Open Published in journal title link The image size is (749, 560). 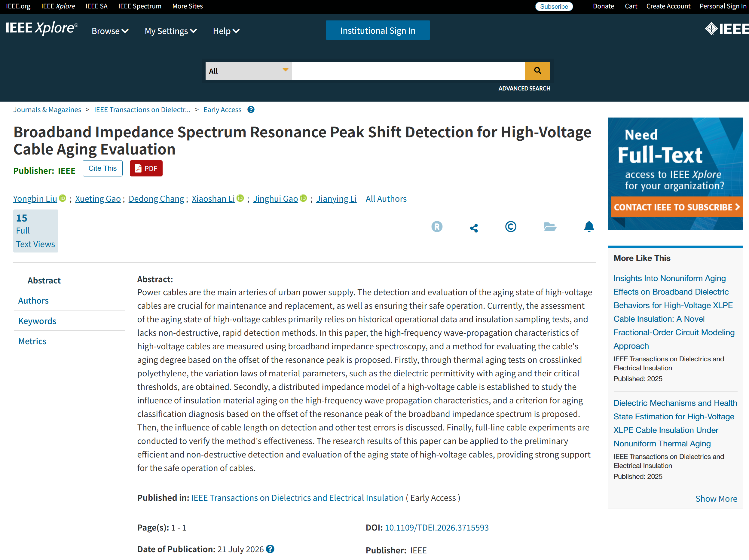tap(297, 498)
